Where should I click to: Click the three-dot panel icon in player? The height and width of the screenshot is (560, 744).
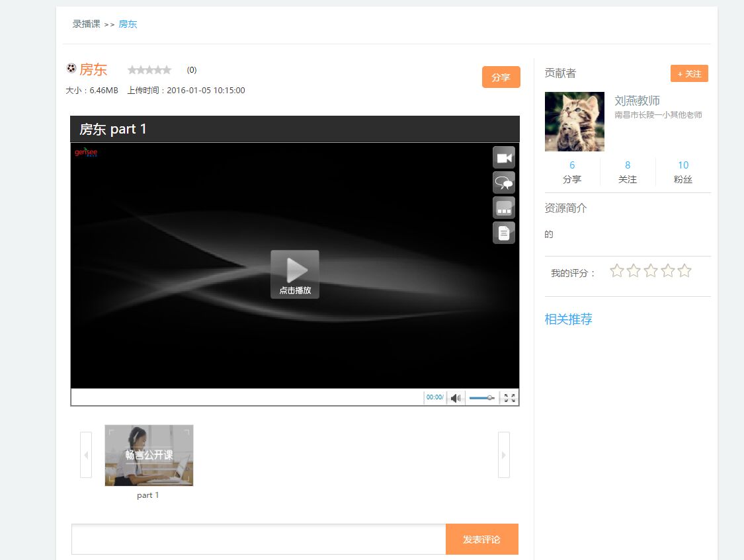[x=504, y=208]
